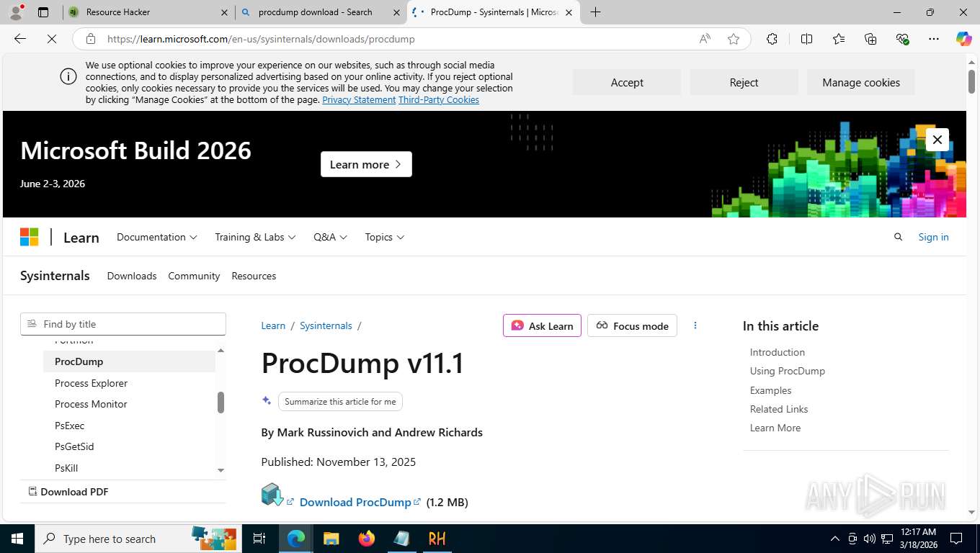Stop loading the page
Viewport: 980px width, 553px height.
point(52,39)
